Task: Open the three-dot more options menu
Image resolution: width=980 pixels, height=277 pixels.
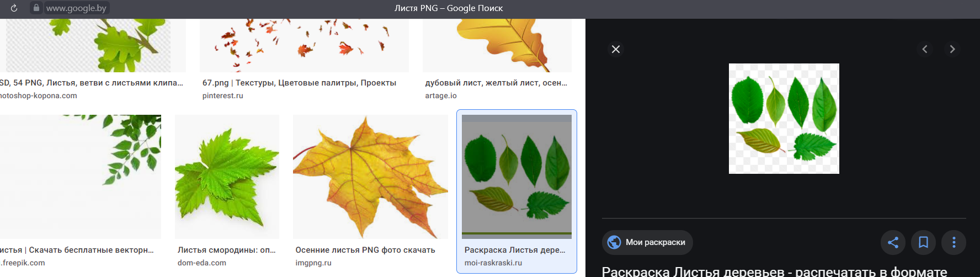Action: 954,242
